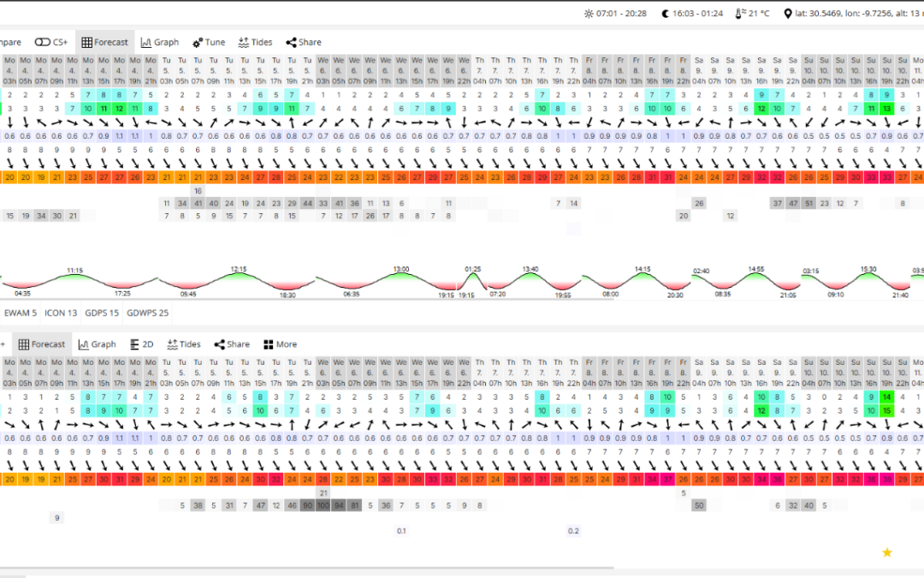This screenshot has height=578, width=924.
Task: Click the 01:25 tide peak label
Action: (472, 269)
